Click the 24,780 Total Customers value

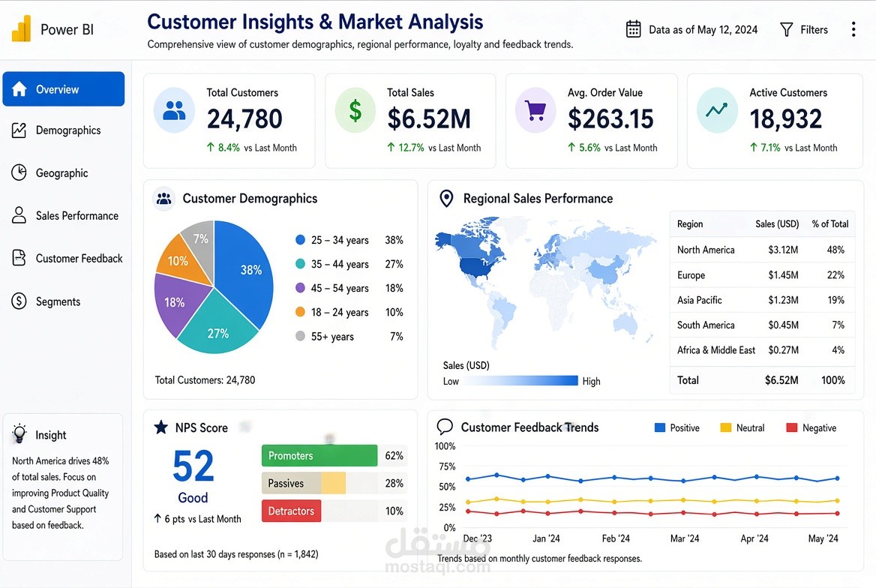pyautogui.click(x=244, y=119)
